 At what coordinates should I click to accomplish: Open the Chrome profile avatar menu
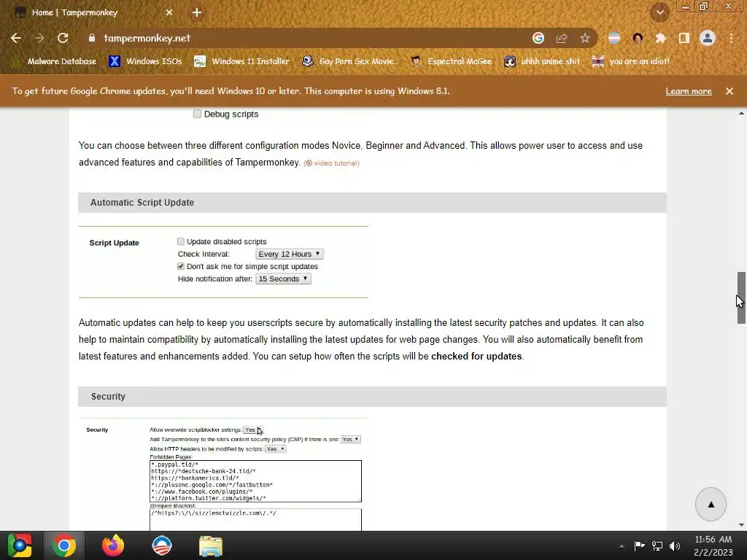708,38
